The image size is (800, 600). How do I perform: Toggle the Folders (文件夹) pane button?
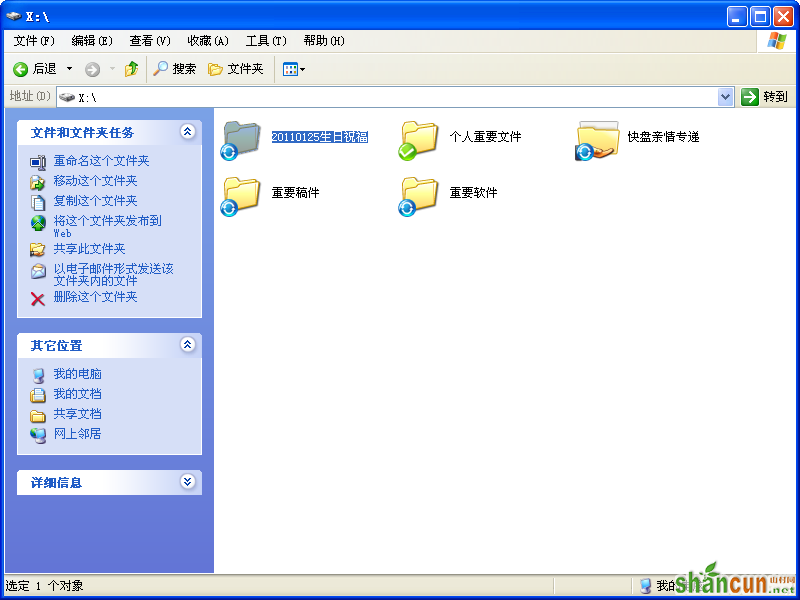[236, 68]
